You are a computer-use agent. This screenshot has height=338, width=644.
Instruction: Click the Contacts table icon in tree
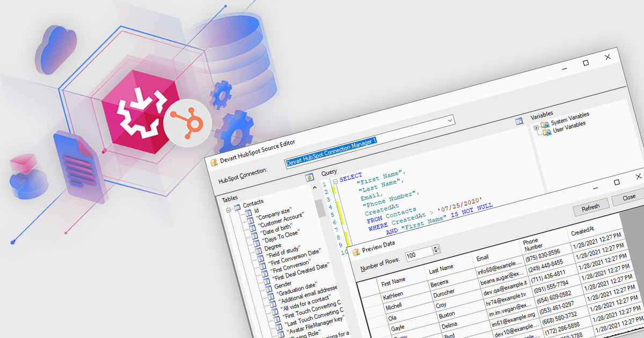[x=237, y=208]
